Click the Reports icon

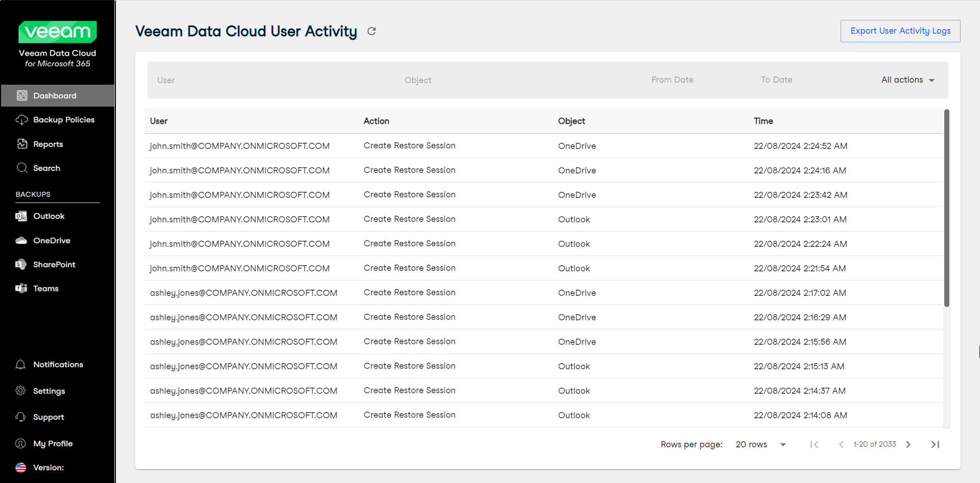tap(22, 144)
